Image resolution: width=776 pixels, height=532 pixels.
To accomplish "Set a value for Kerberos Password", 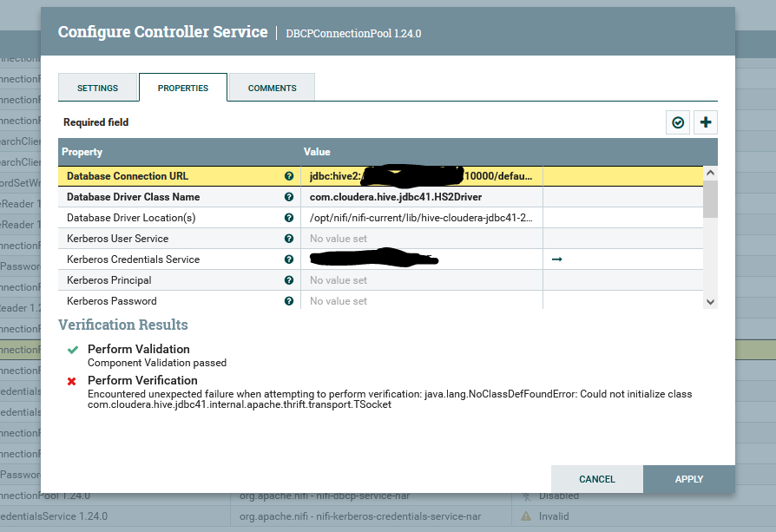I will click(422, 301).
